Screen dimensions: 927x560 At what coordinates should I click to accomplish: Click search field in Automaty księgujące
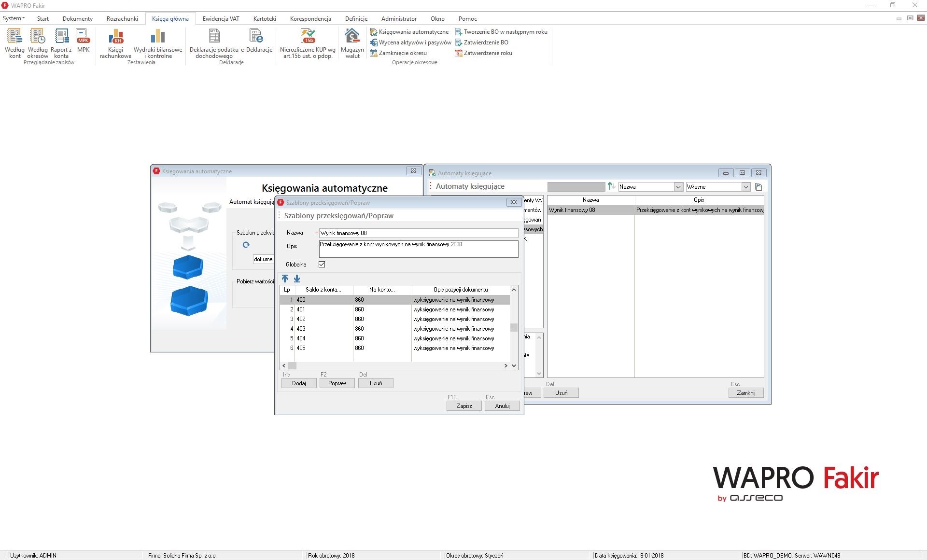(x=576, y=187)
